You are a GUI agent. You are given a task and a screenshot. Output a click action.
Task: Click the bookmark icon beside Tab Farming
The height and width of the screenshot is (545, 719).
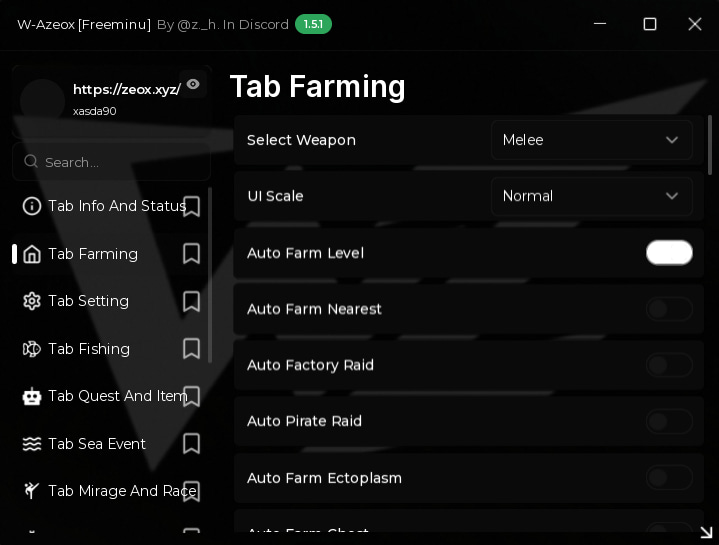191,253
